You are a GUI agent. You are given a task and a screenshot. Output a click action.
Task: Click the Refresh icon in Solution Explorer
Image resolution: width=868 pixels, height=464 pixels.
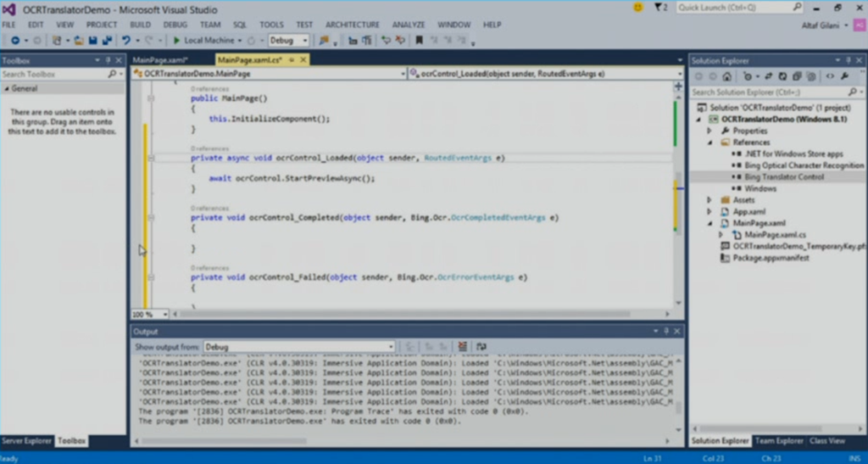(782, 76)
